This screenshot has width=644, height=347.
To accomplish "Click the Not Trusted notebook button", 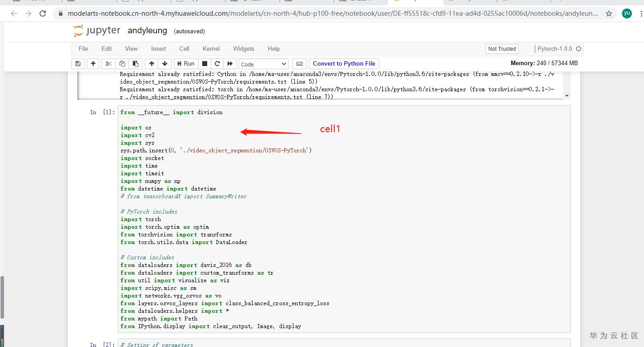I will coord(502,49).
